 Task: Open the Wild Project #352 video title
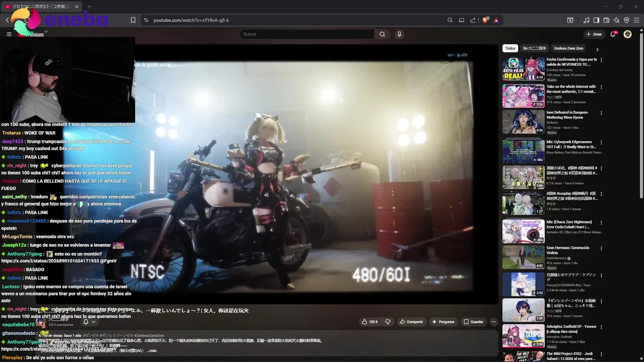pyautogui.click(x=571, y=356)
